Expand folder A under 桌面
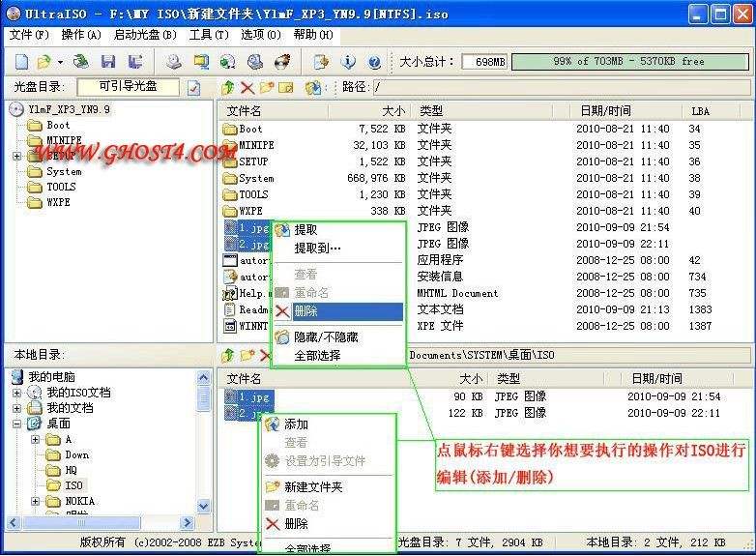The height and width of the screenshot is (556, 756). coord(35,439)
